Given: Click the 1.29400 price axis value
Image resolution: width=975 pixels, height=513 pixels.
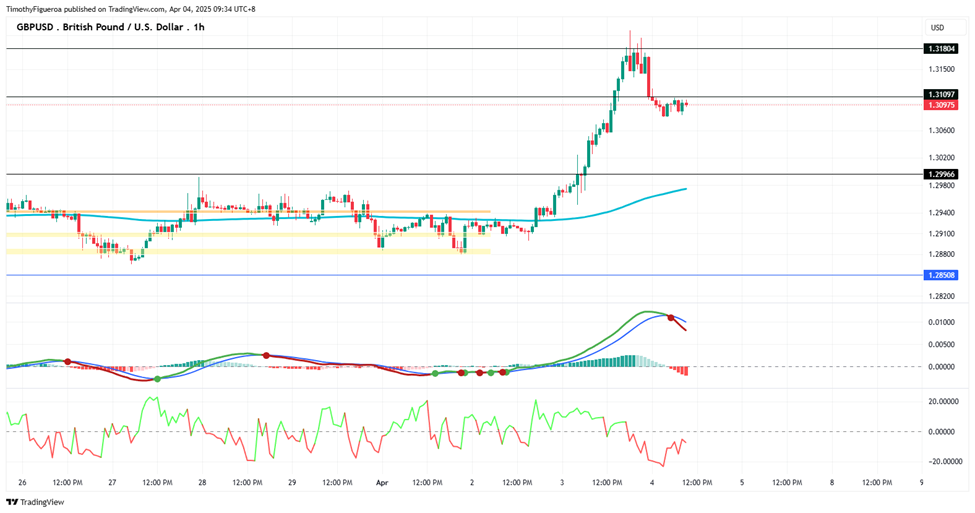Looking at the screenshot, I should (x=941, y=213).
